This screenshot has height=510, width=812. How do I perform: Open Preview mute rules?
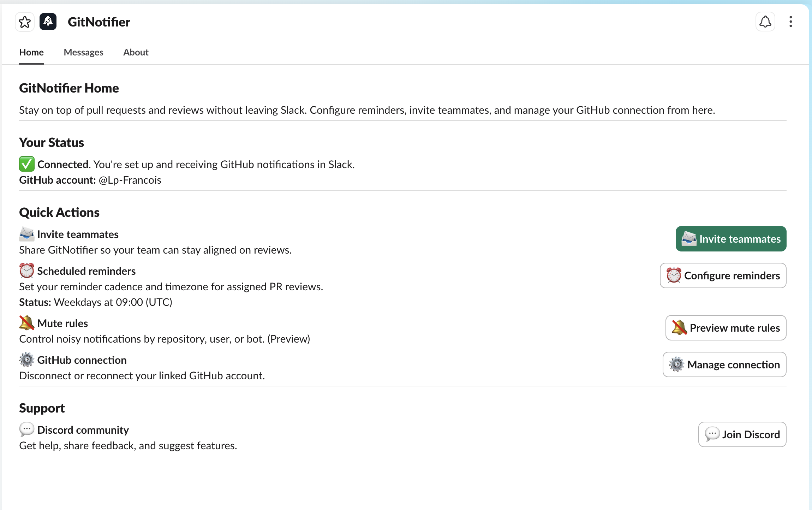pyautogui.click(x=726, y=328)
